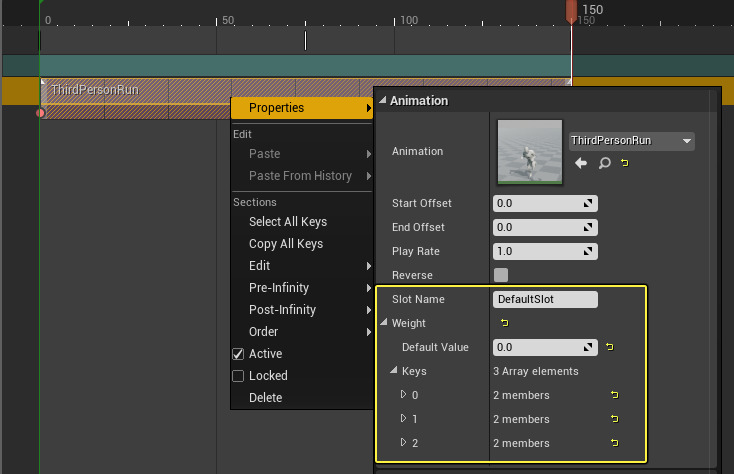Screen dimensions: 734x474
Task: Choose Select All Keys menu entry
Action: coord(288,222)
